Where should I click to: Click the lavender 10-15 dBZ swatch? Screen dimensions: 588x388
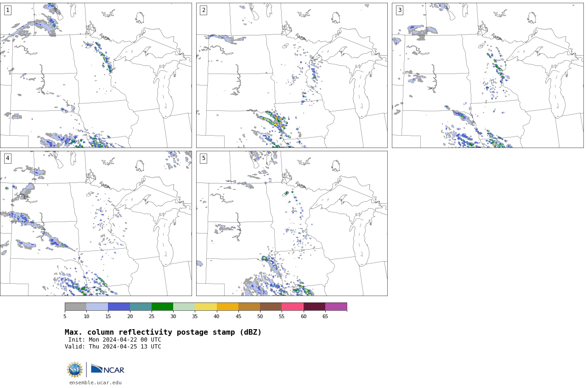coord(97,307)
